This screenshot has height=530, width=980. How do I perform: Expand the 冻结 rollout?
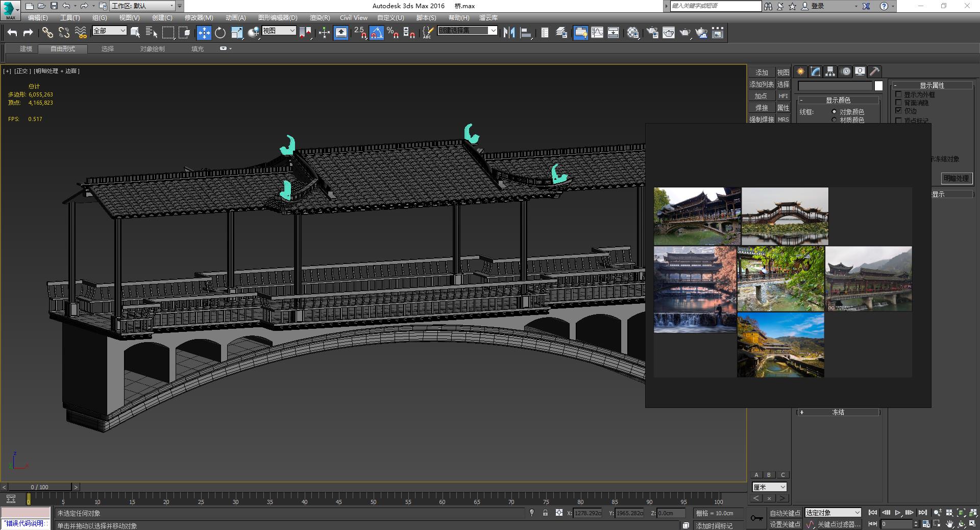coord(838,412)
